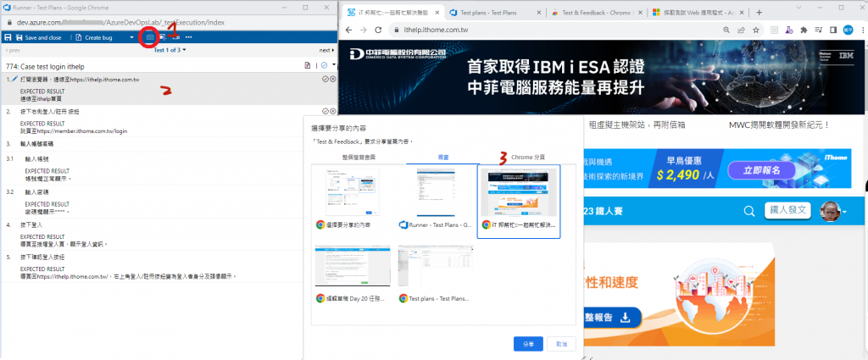Mark step 2 as failed
This screenshot has width=868, height=360.
pyautogui.click(x=332, y=112)
